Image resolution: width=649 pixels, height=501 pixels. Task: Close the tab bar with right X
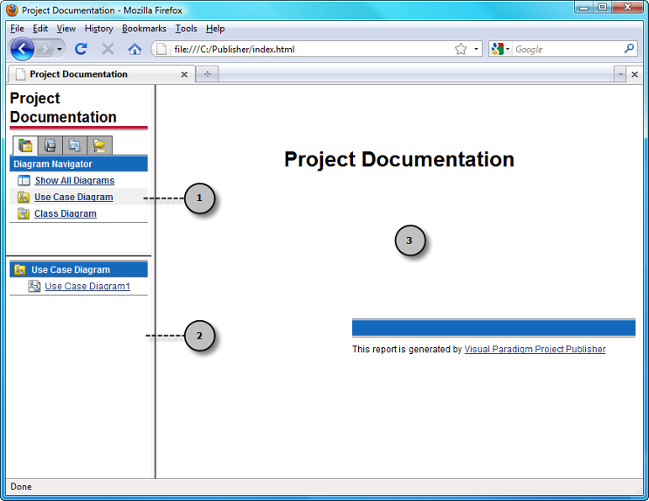[635, 75]
